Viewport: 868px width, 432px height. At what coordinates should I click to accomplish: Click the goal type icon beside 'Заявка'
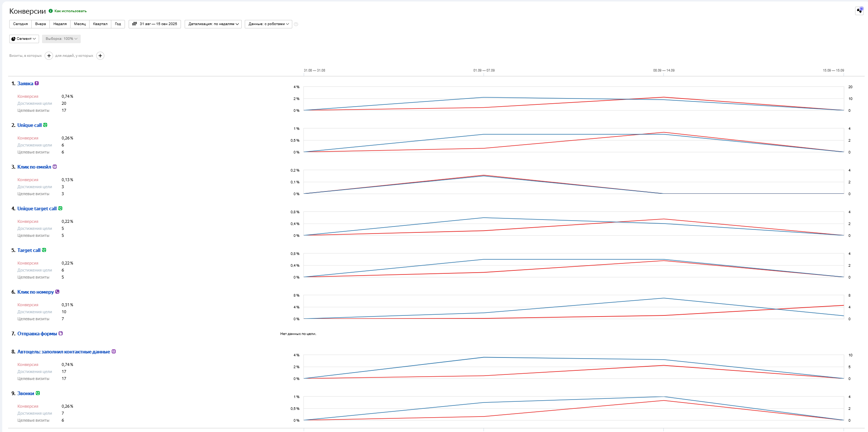click(37, 83)
